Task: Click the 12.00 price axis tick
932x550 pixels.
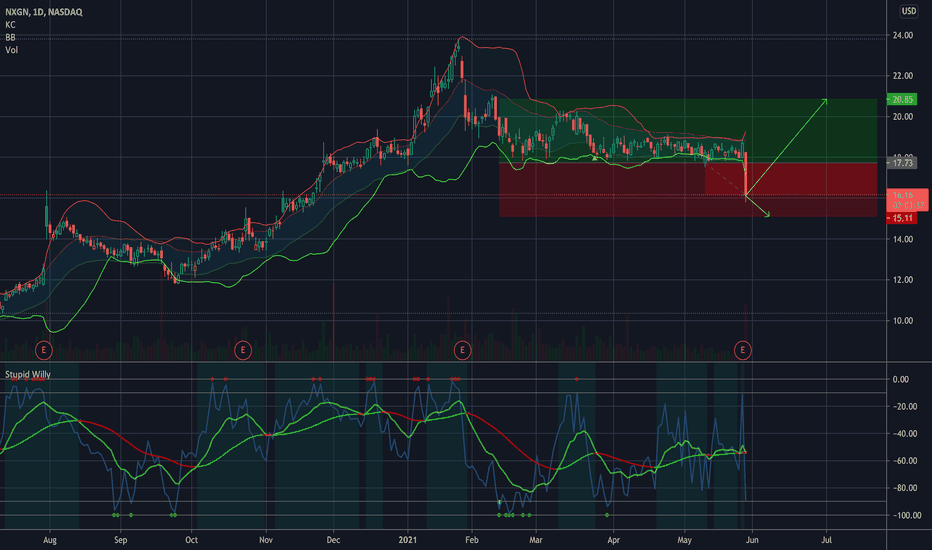Action: coord(903,280)
